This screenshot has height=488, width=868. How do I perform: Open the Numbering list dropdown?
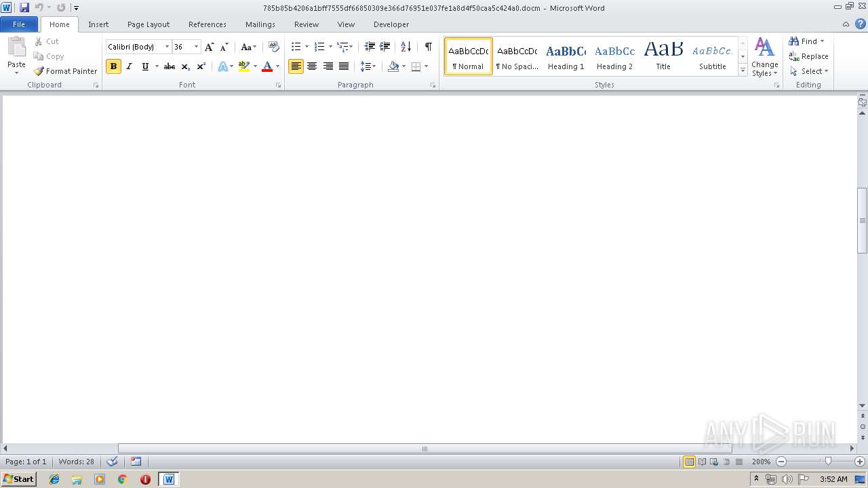[x=330, y=47]
